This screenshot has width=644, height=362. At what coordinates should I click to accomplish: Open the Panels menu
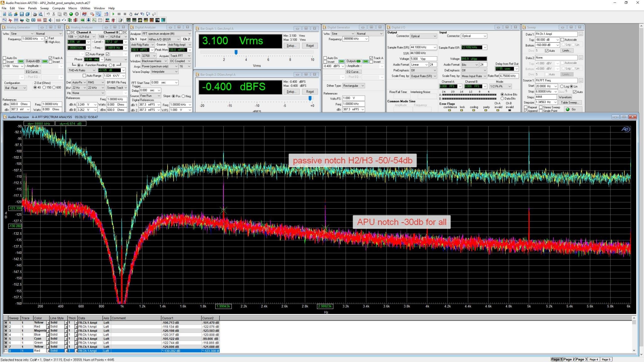coord(32,8)
